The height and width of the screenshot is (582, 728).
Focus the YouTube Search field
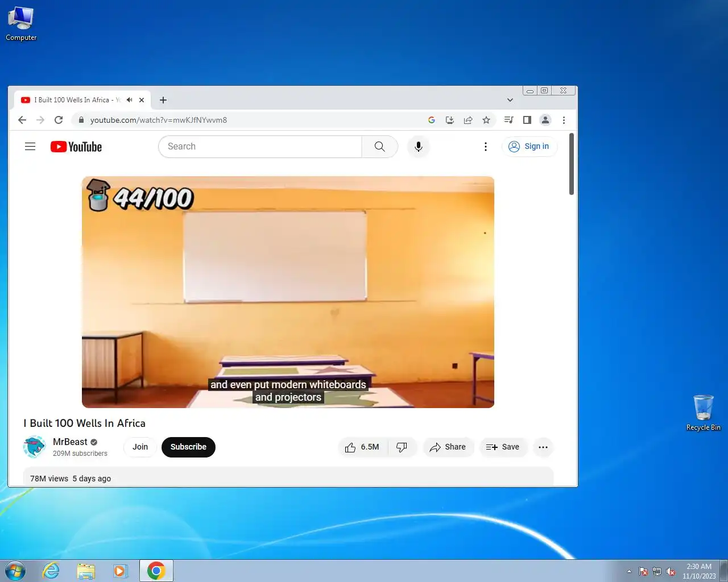(260, 147)
